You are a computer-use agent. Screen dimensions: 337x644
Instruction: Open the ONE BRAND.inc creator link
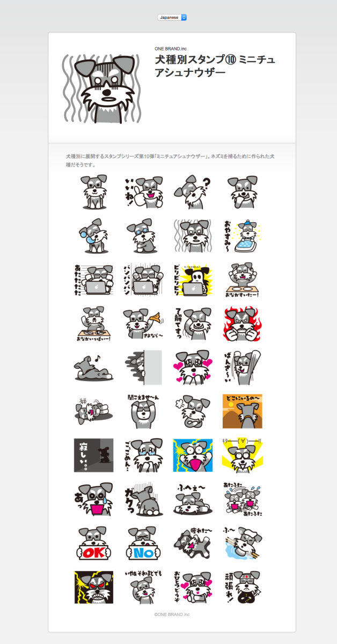click(x=171, y=49)
